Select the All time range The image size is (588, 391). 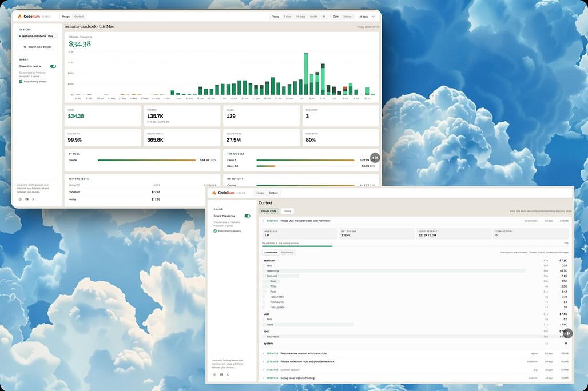pyautogui.click(x=324, y=17)
